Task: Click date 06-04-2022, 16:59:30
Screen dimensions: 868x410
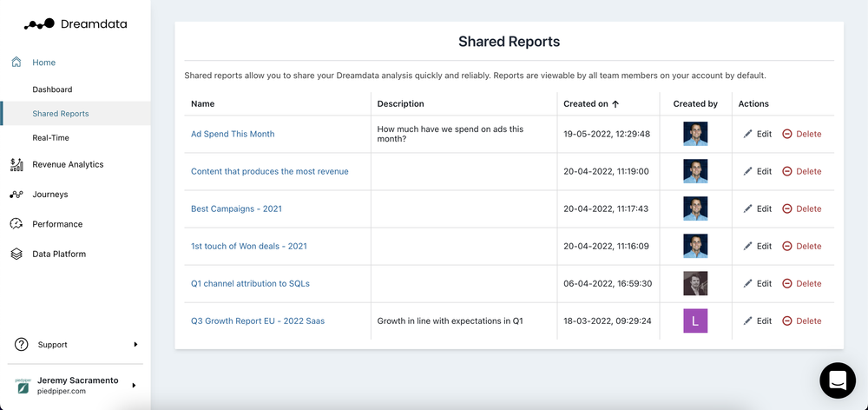Action: 608,283
